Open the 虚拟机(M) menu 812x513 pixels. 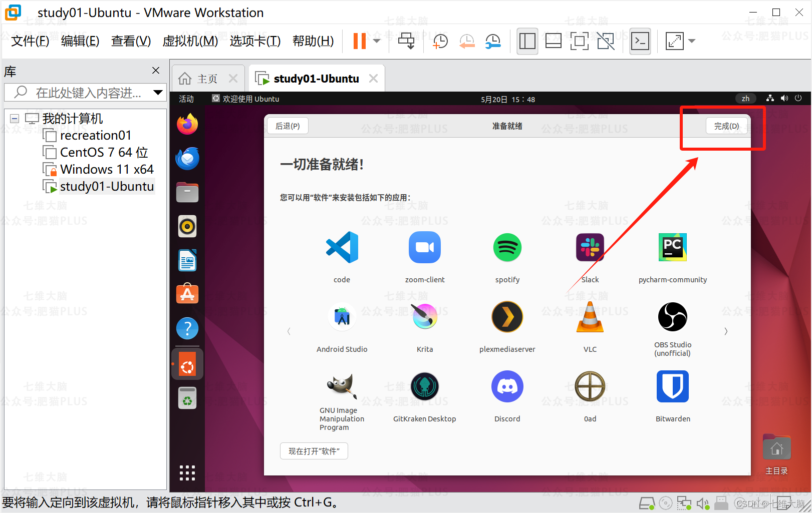190,41
